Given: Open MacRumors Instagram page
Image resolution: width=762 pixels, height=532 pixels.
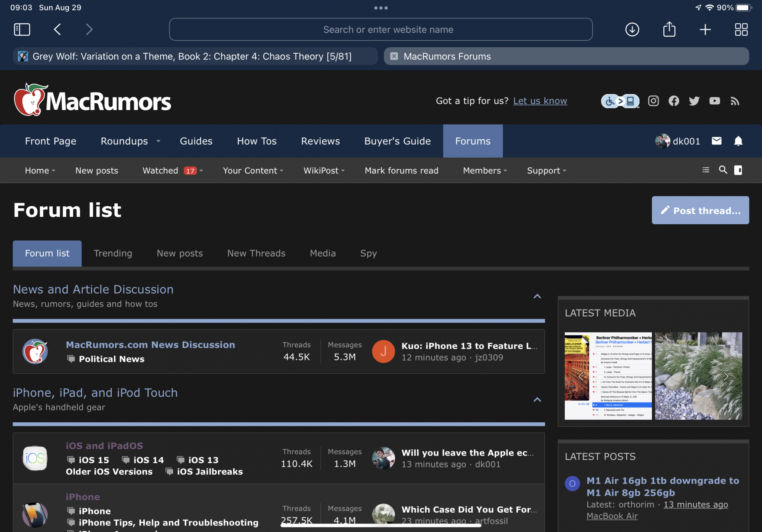Looking at the screenshot, I should [653, 101].
